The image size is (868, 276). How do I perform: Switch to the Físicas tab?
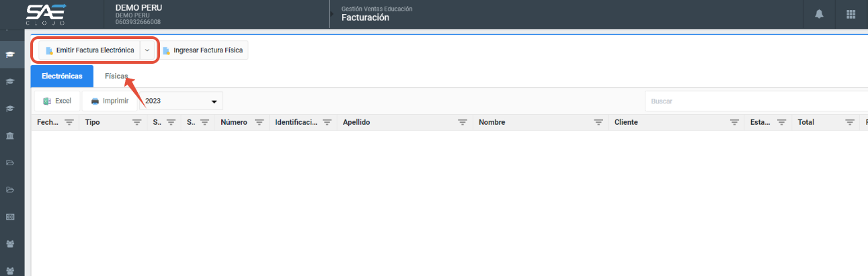116,77
